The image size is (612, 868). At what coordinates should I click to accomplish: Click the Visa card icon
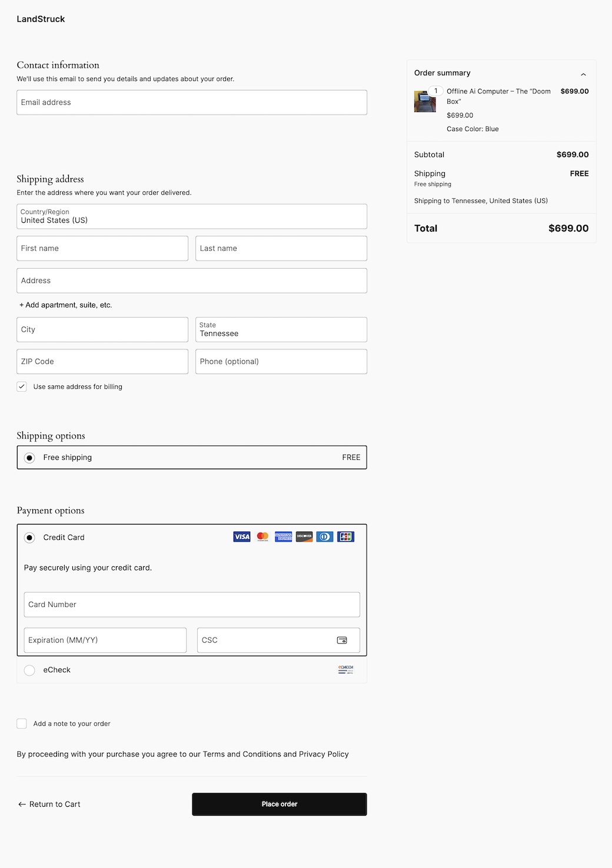242,537
